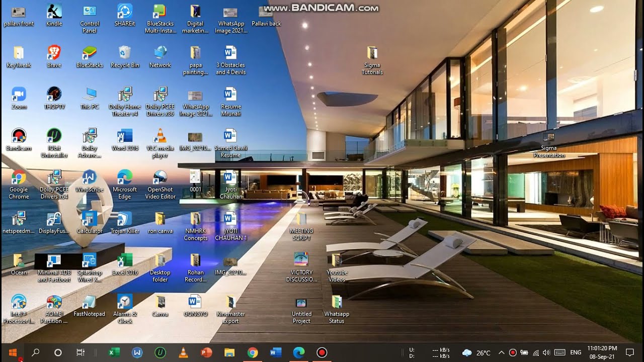Open Alarms & Clock shortcut
The width and height of the screenshot is (644, 362).
click(125, 309)
